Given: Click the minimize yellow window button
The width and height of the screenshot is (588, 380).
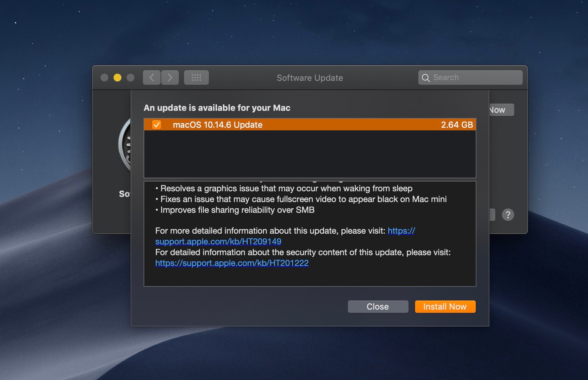Looking at the screenshot, I should (x=117, y=78).
